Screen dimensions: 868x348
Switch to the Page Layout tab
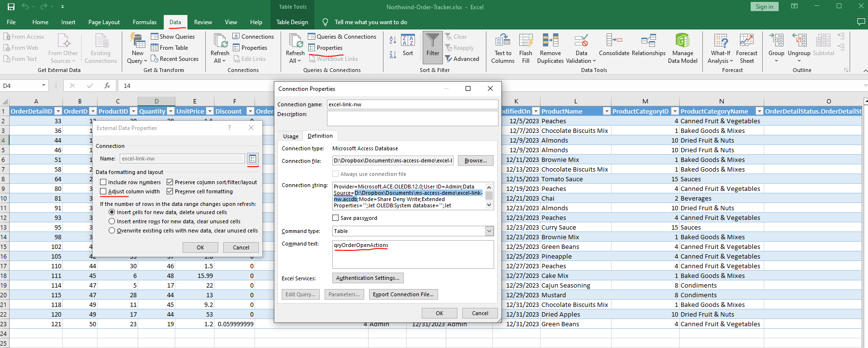104,22
